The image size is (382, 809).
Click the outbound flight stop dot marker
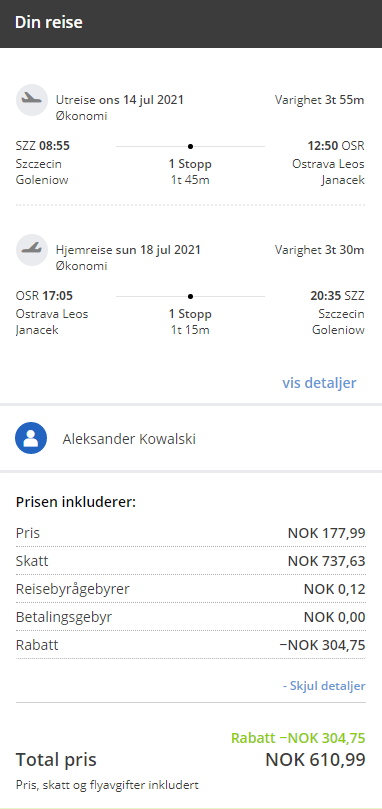190,147
